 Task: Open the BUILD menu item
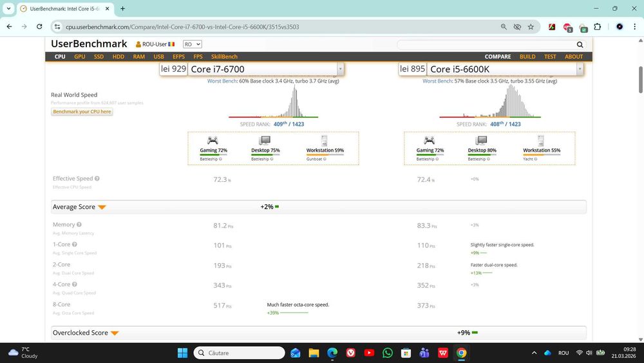527,57
